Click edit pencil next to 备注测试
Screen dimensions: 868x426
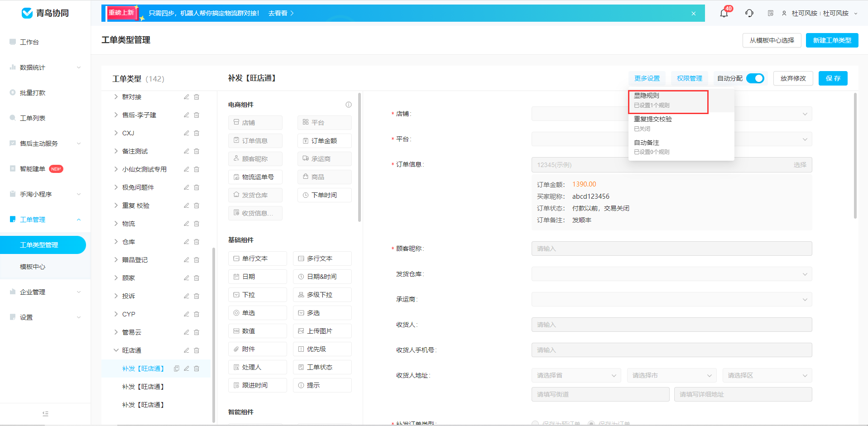[186, 151]
